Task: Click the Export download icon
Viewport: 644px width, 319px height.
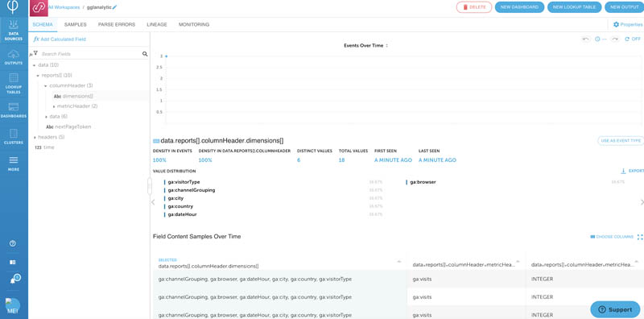Action: pyautogui.click(x=623, y=171)
